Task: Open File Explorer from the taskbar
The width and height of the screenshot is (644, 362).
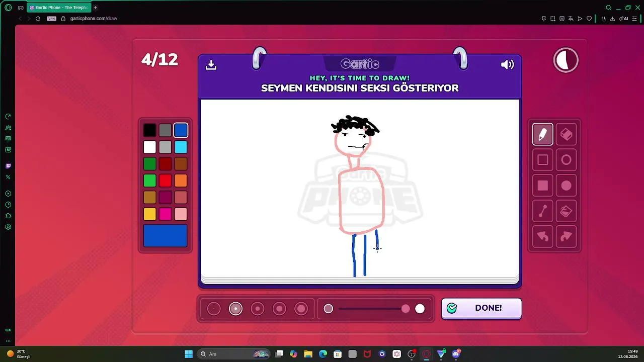Action: (x=308, y=354)
